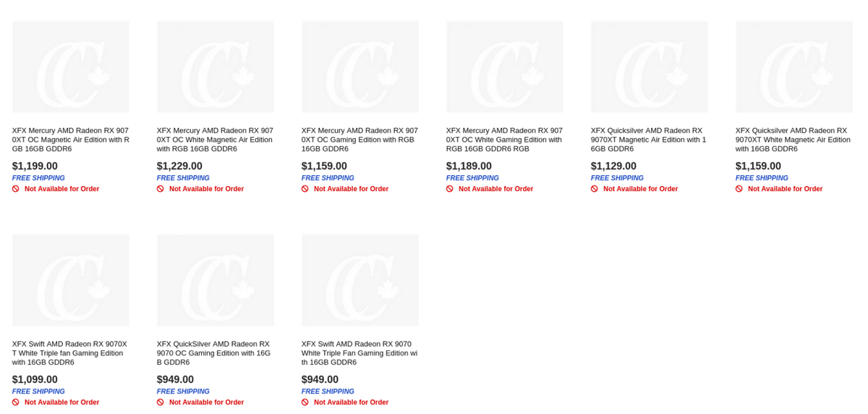Click the $1,189.00 White Gaming Edition product image
The height and width of the screenshot is (414, 868).
505,67
